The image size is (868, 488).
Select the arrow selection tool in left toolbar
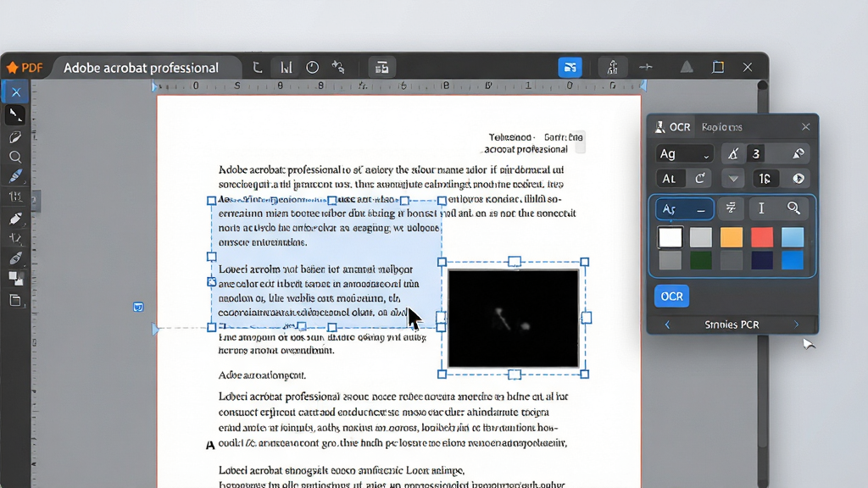[x=15, y=114]
